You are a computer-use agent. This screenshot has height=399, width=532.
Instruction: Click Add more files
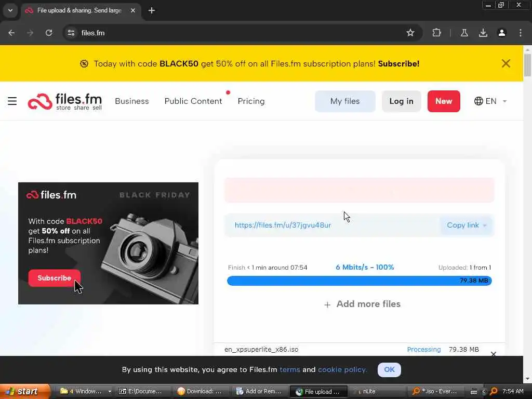tap(362, 304)
